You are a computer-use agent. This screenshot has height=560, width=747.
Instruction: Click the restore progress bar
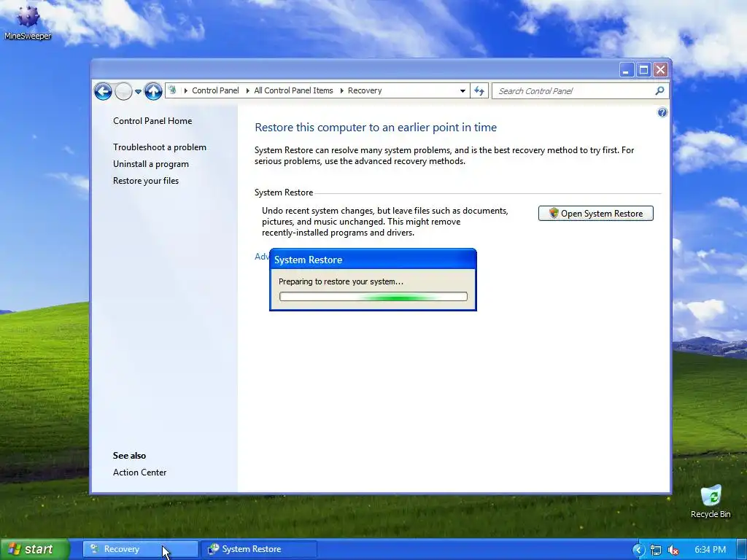pos(373,297)
